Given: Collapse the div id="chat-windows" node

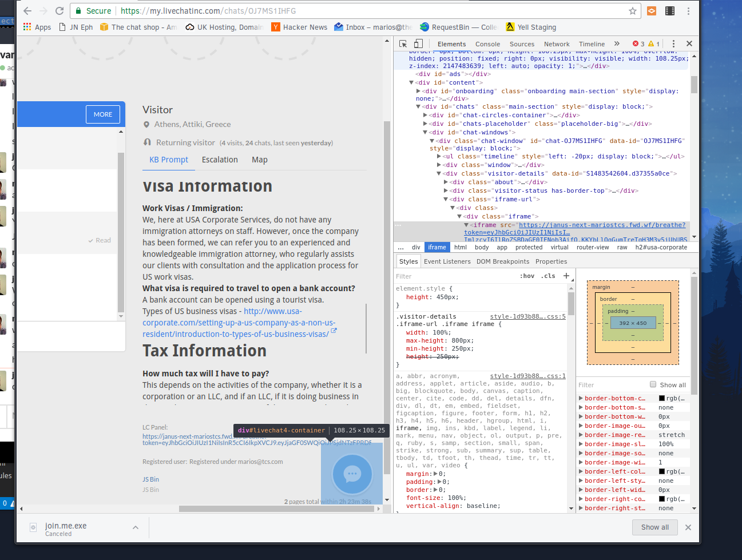Looking at the screenshot, I should tap(425, 133).
